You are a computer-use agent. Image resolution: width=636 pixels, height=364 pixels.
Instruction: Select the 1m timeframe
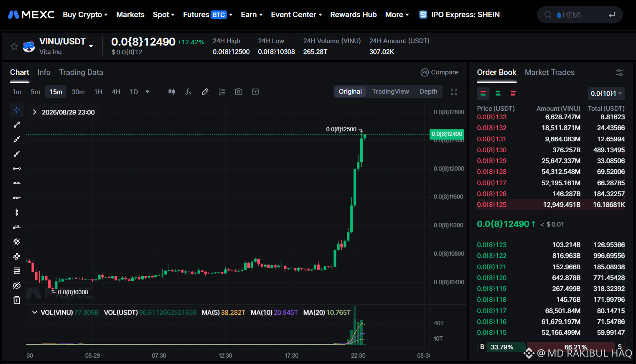pos(17,92)
